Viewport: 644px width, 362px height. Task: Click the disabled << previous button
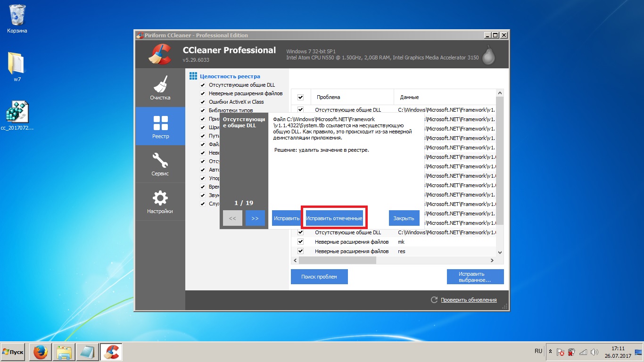point(232,218)
